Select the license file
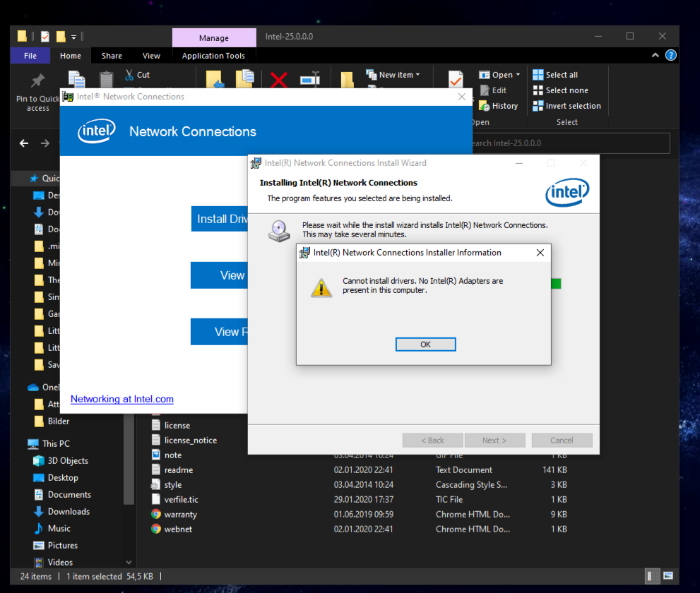The width and height of the screenshot is (700, 593). point(177,426)
